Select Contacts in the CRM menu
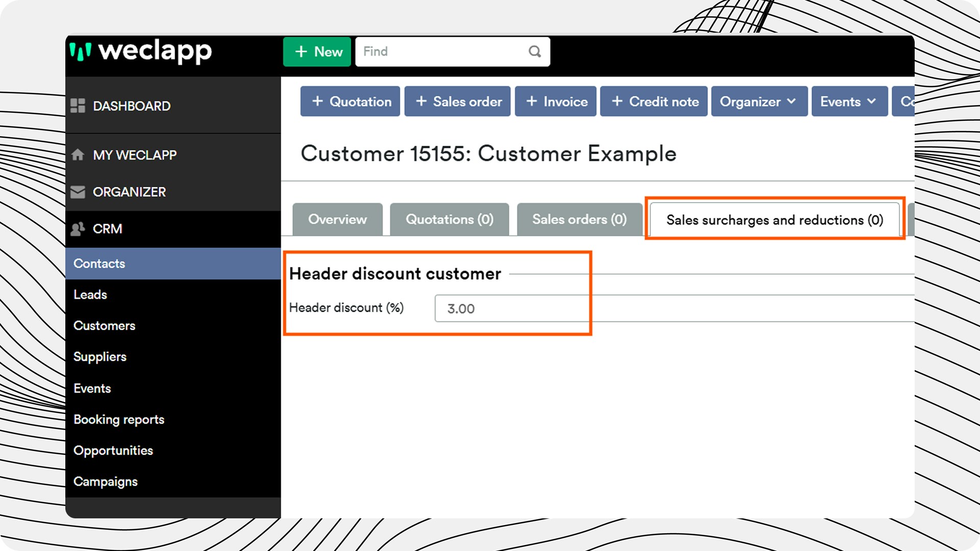Screen dimensions: 980x551 pyautogui.click(x=173, y=263)
